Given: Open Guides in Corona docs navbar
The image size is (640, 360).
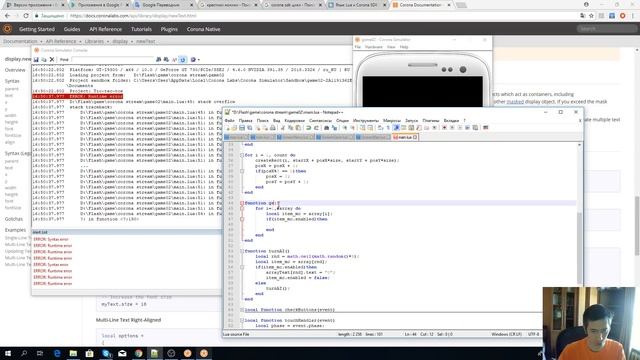Looking at the screenshot, I should click(x=72, y=29).
